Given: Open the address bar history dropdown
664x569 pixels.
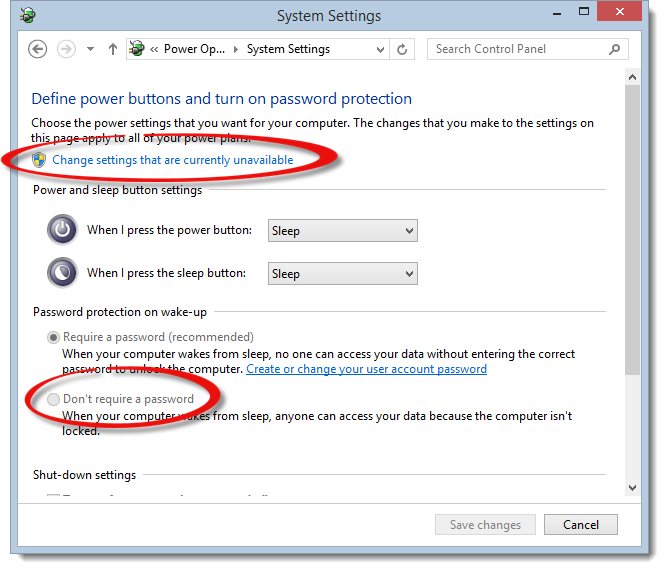Looking at the screenshot, I should coord(380,50).
